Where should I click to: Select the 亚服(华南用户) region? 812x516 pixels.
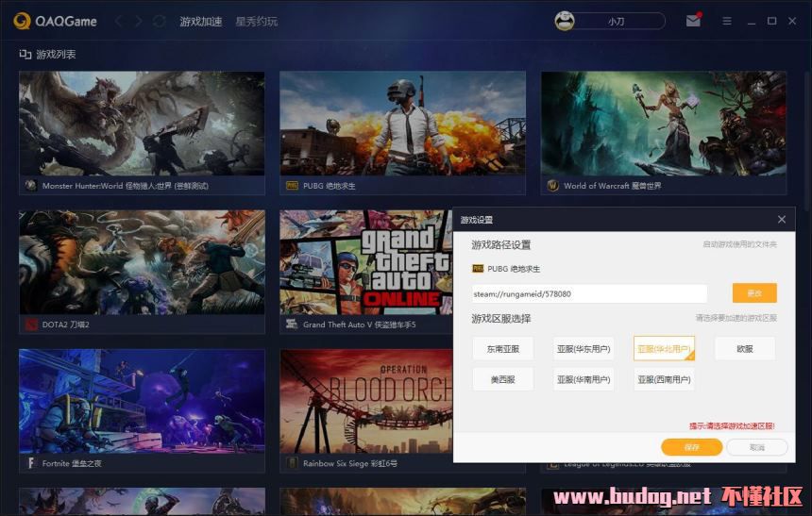click(x=584, y=379)
